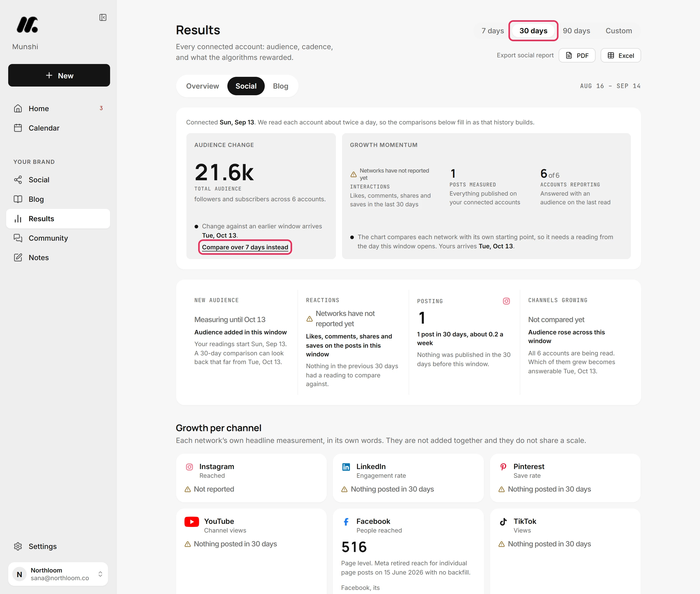Click Compare over 7 days instead
This screenshot has height=594, width=700.
(x=245, y=247)
